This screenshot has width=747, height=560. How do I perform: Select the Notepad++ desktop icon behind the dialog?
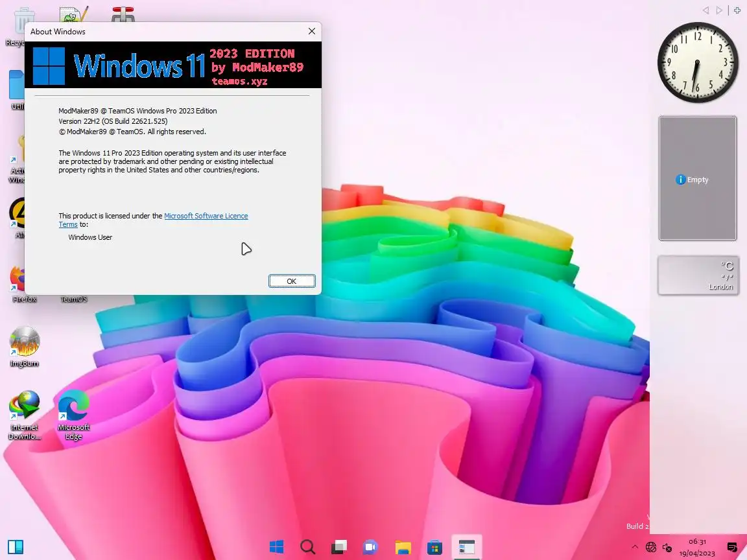[x=74, y=14]
